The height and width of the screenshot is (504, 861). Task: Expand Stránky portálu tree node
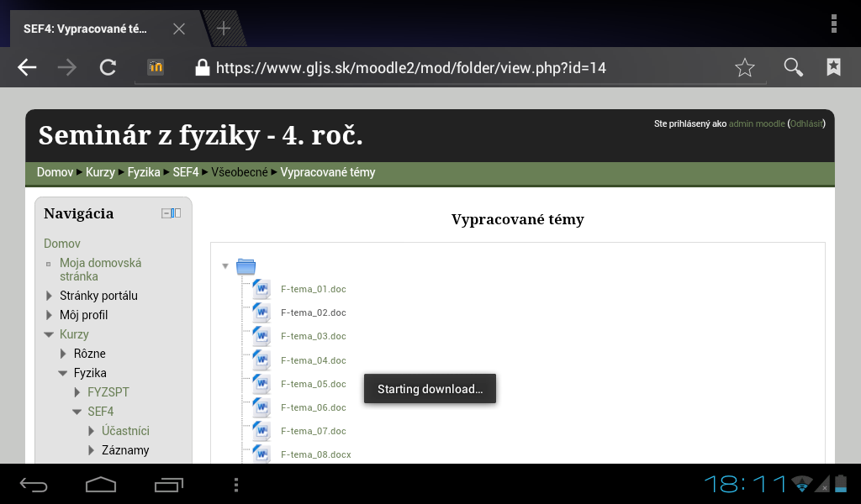point(49,296)
